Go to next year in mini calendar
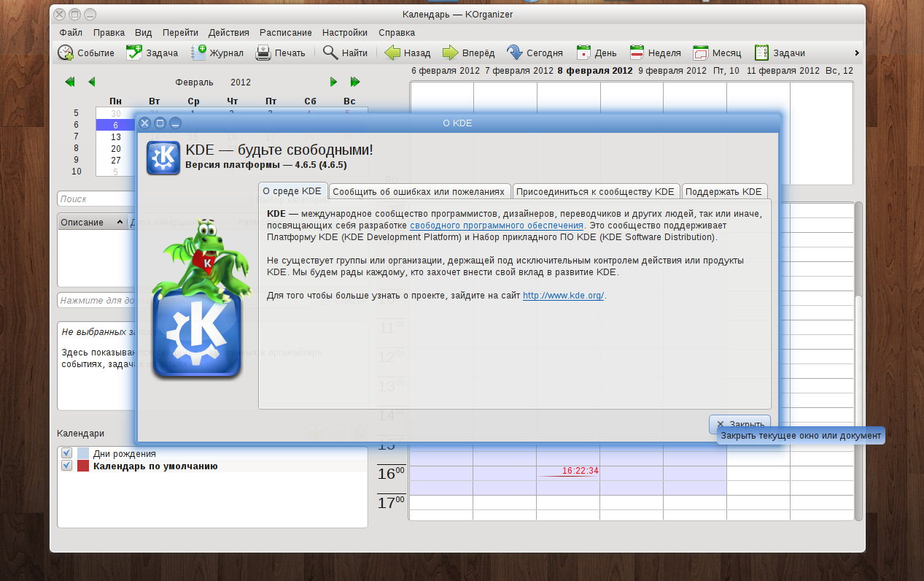 coord(355,82)
